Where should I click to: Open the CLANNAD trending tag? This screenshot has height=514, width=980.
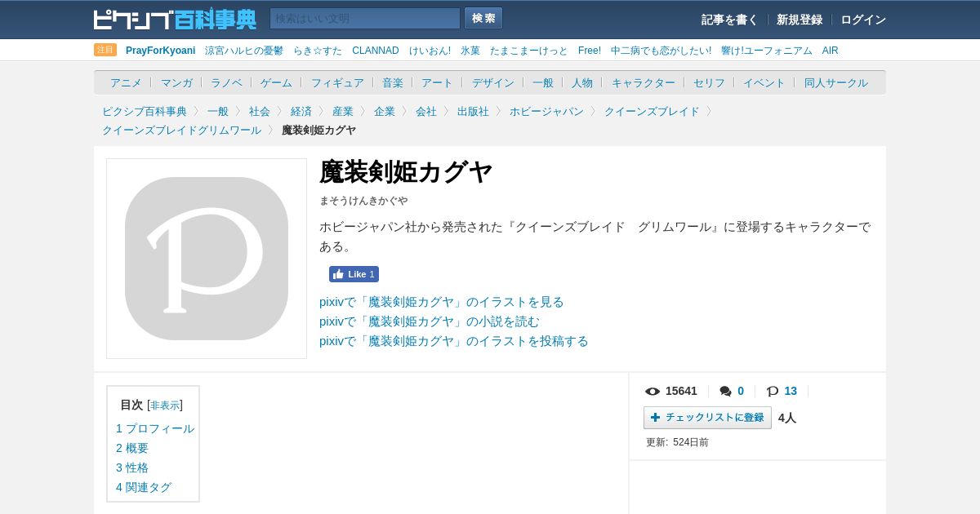[x=376, y=51]
